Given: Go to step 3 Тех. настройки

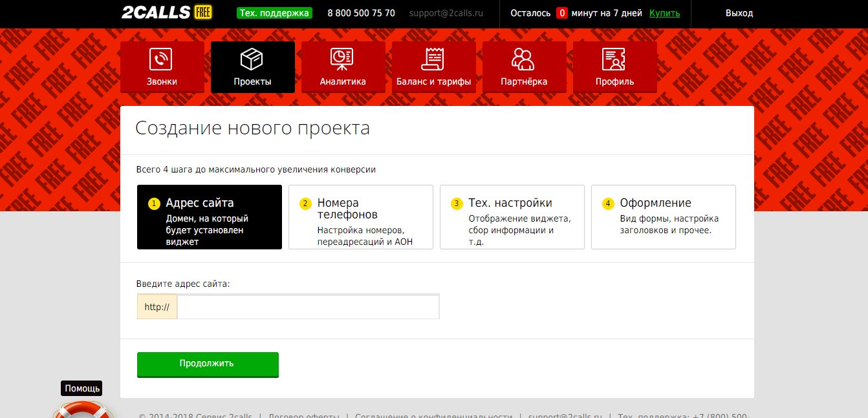Looking at the screenshot, I should point(512,217).
